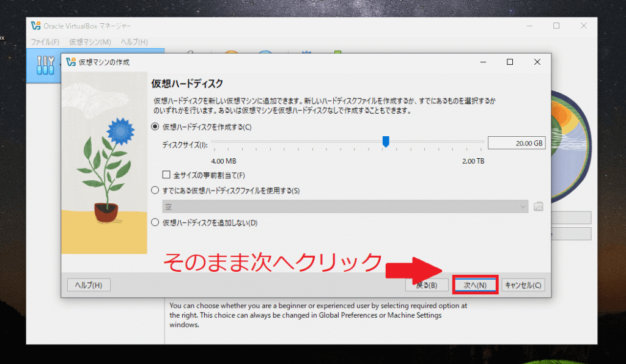
Task: Close the 仮想マシンの作成 dialog
Action: pos(537,62)
